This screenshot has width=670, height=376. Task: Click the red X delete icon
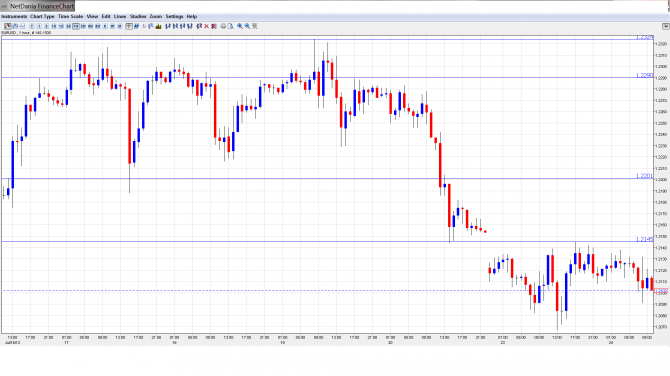(206, 26)
